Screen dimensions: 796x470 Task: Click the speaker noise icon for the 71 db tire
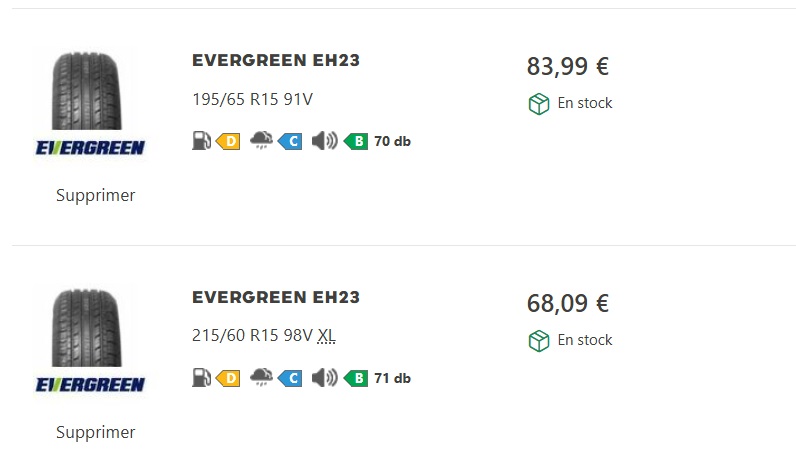point(324,378)
